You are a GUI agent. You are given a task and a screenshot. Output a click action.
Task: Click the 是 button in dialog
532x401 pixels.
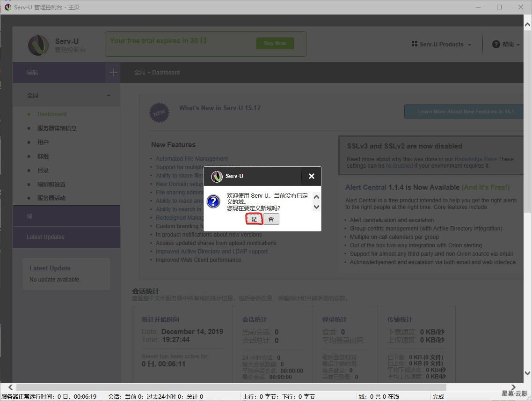(254, 219)
